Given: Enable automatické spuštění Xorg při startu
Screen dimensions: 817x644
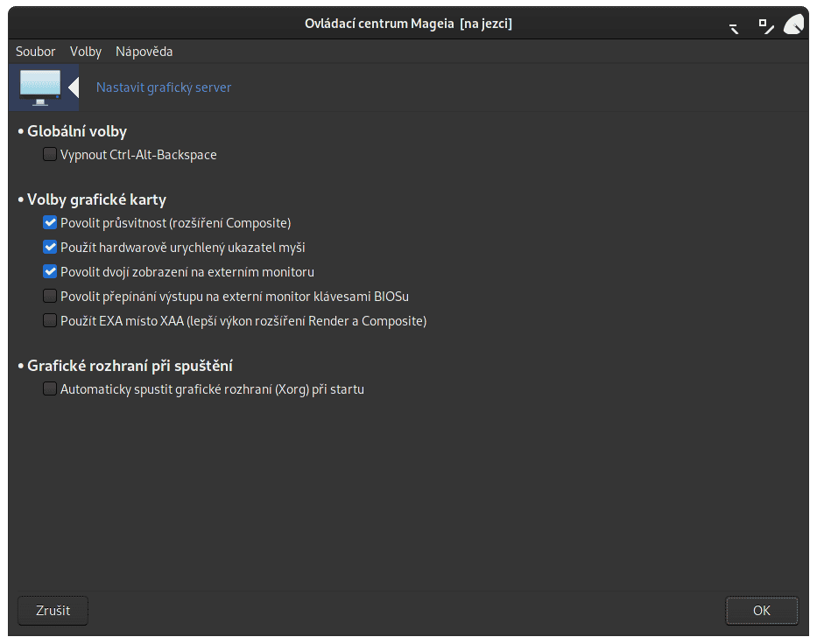Looking at the screenshot, I should [x=50, y=388].
